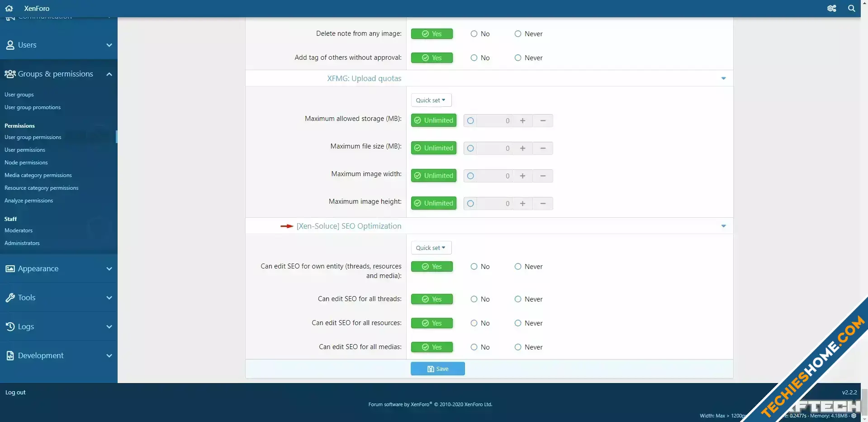
Task: Select Yes for Delete note from any image
Action: [432, 34]
